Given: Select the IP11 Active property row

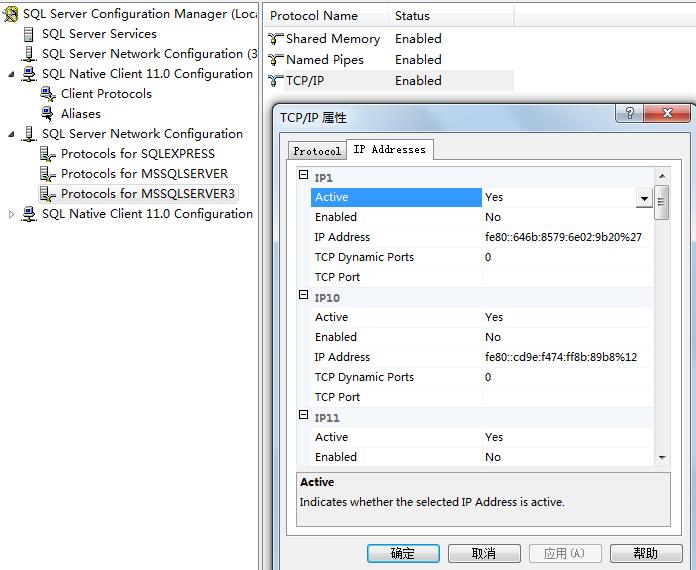Looking at the screenshot, I should [482, 437].
